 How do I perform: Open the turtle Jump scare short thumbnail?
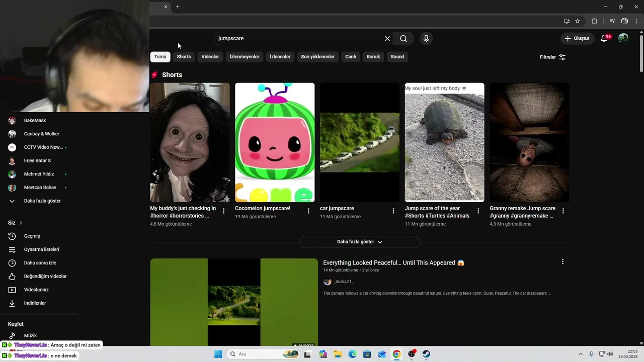coord(445,142)
